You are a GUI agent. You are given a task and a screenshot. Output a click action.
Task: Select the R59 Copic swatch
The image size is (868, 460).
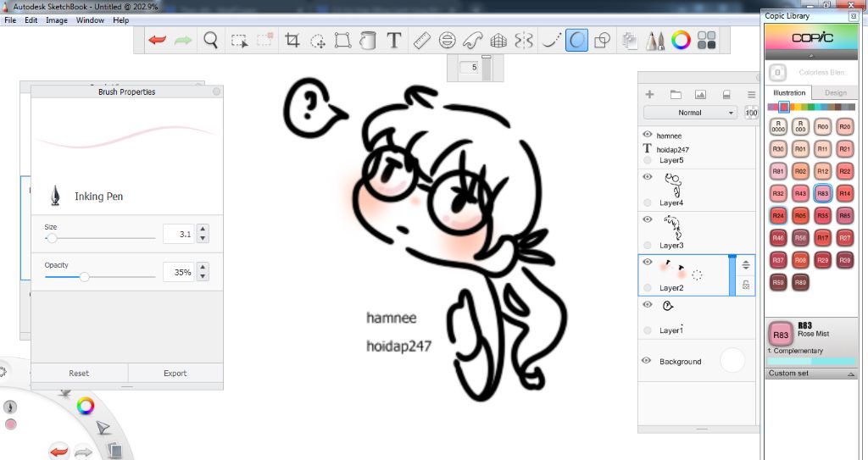[778, 282]
